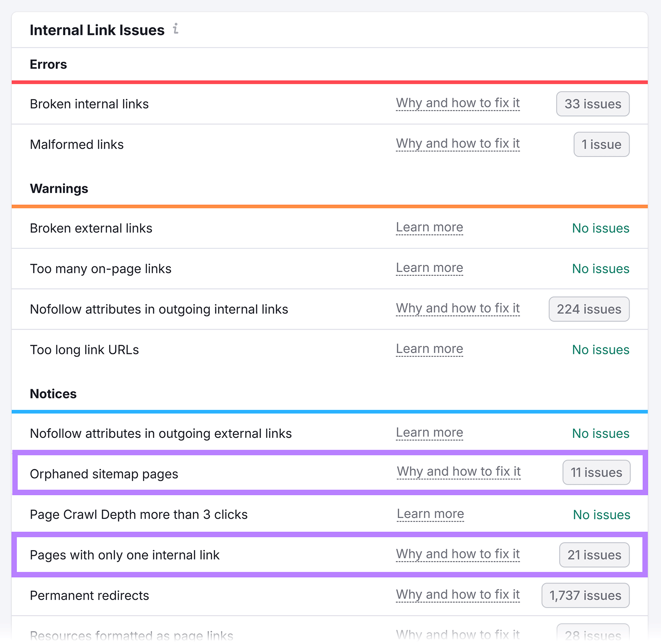View the 1,737 permanent redirects issues
This screenshot has width=661, height=644.
585,595
